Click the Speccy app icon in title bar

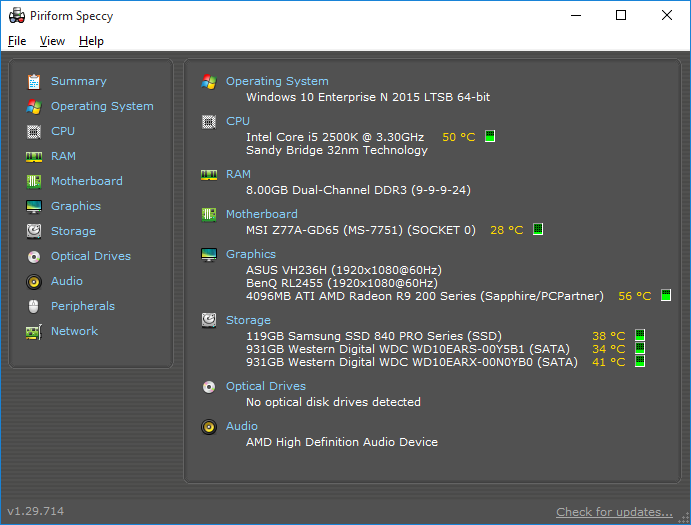point(17,15)
